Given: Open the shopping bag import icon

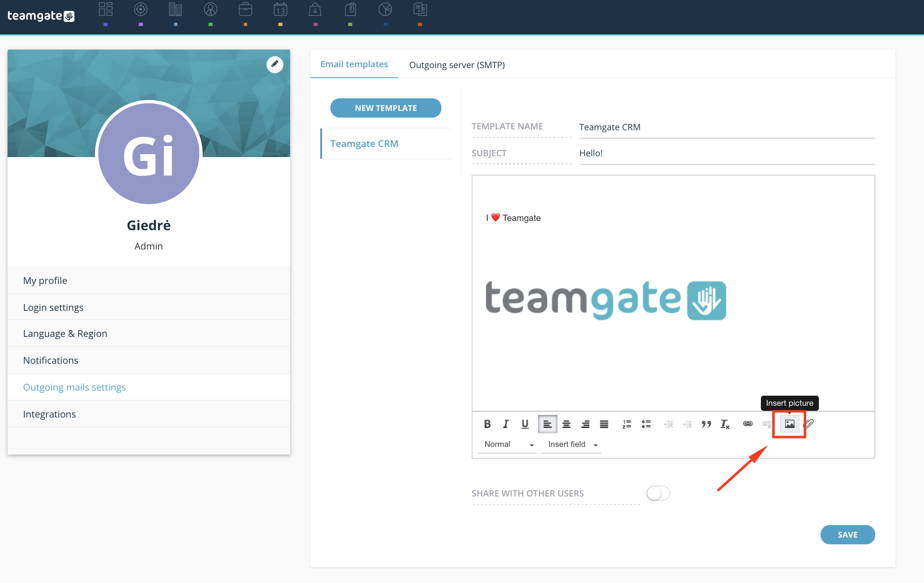Looking at the screenshot, I should (315, 9).
